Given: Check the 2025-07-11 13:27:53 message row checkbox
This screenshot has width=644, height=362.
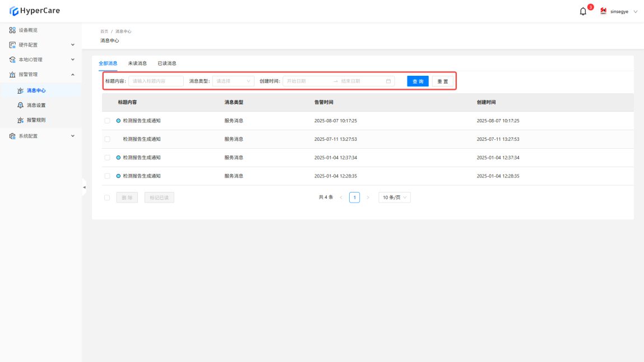Looking at the screenshot, I should (107, 139).
